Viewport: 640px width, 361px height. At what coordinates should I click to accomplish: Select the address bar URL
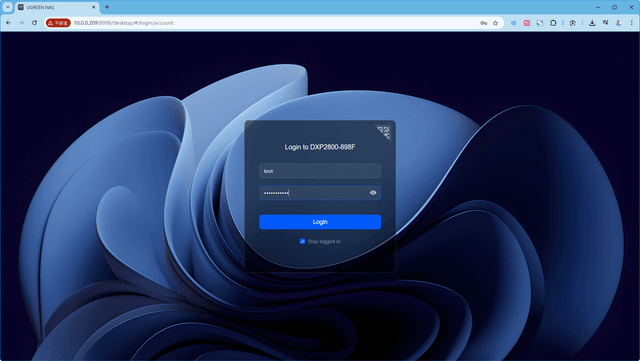pyautogui.click(x=124, y=23)
